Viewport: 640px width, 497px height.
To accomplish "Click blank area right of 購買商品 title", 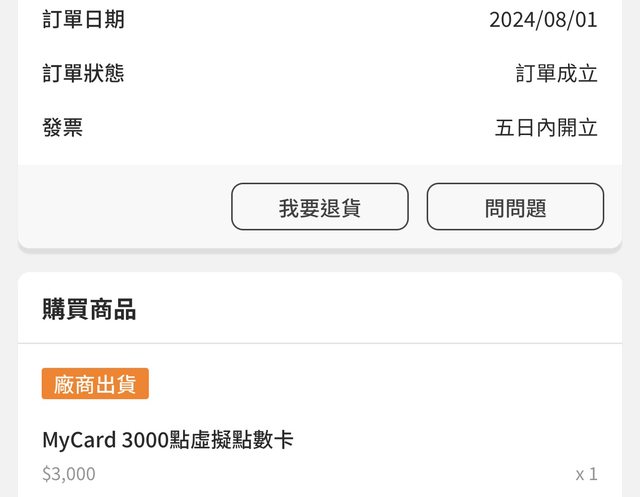I will [x=376, y=309].
